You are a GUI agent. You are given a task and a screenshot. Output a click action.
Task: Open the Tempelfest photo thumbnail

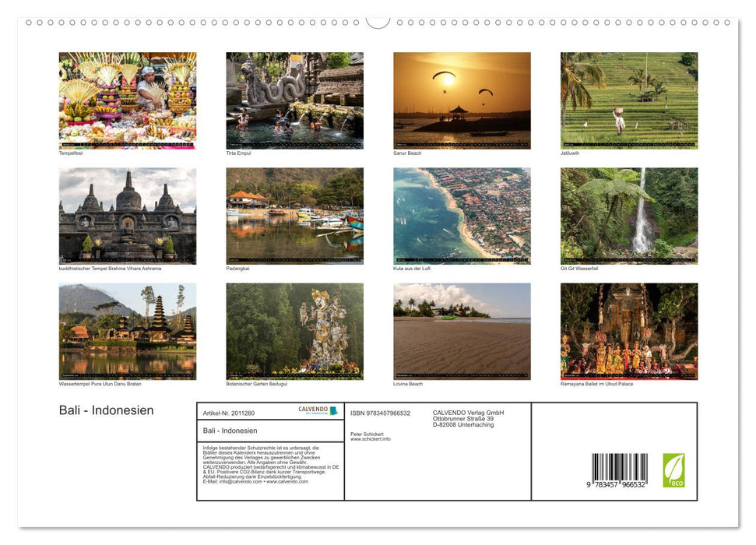coord(127,100)
